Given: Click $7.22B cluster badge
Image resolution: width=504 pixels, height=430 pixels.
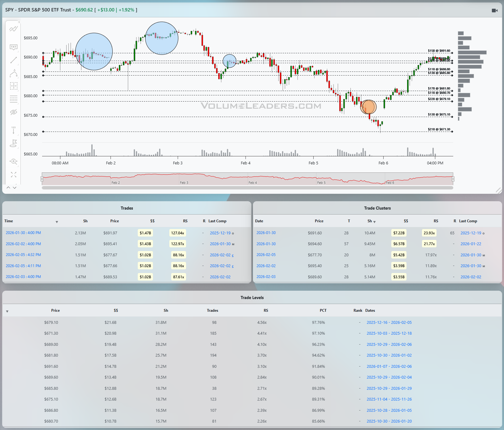Looking at the screenshot, I should coord(399,233).
